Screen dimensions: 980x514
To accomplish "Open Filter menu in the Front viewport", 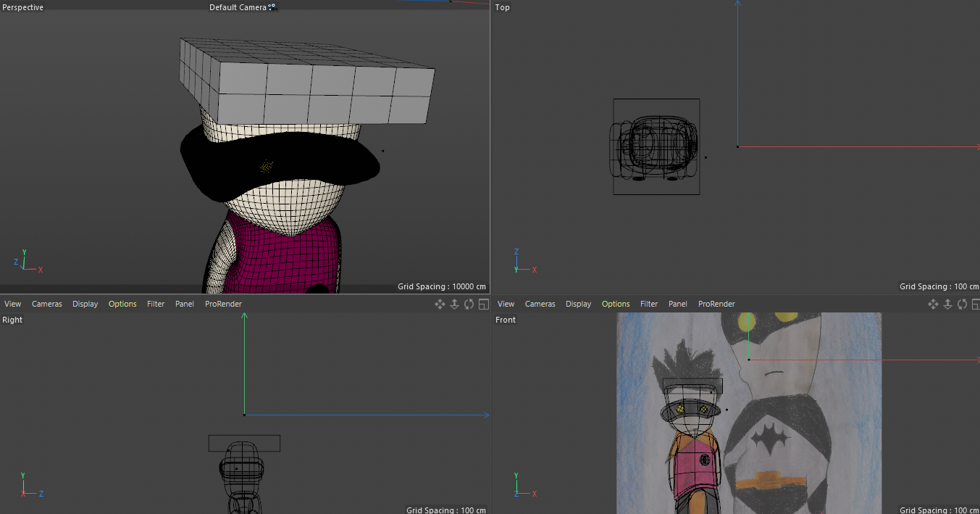I will 649,304.
